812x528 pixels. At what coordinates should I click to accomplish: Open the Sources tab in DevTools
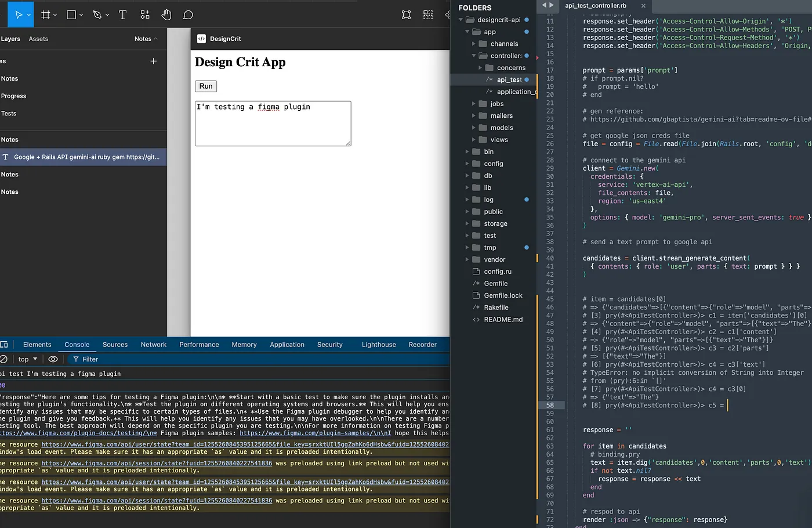[115, 345]
